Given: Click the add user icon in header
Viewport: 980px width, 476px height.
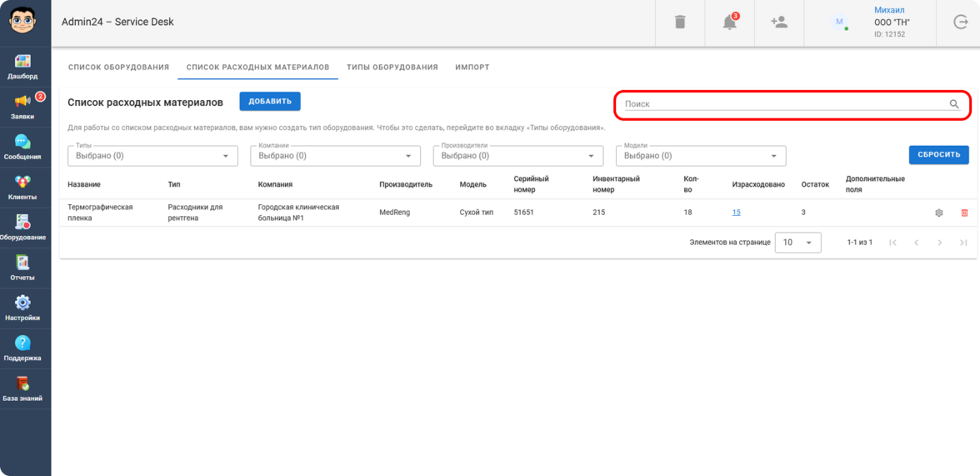Looking at the screenshot, I should tap(779, 23).
